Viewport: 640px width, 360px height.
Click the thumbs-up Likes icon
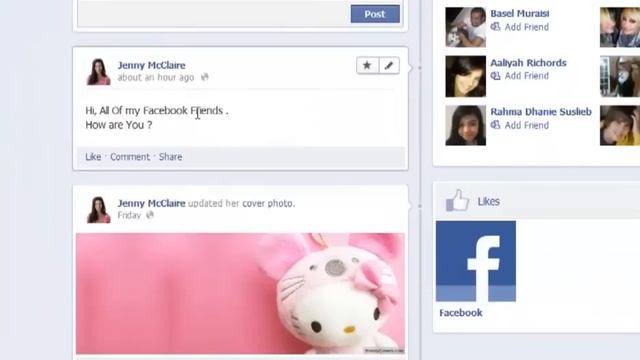[457, 200]
